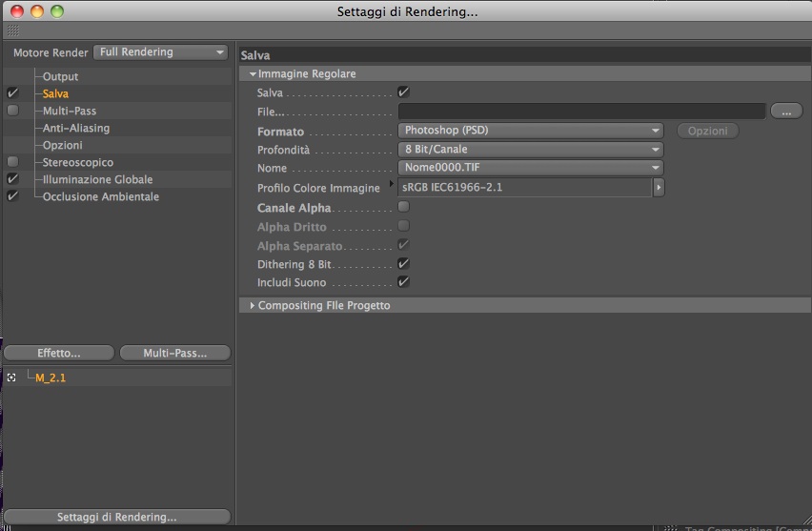Select the Output settings entry
The image size is (812, 531).
[60, 76]
